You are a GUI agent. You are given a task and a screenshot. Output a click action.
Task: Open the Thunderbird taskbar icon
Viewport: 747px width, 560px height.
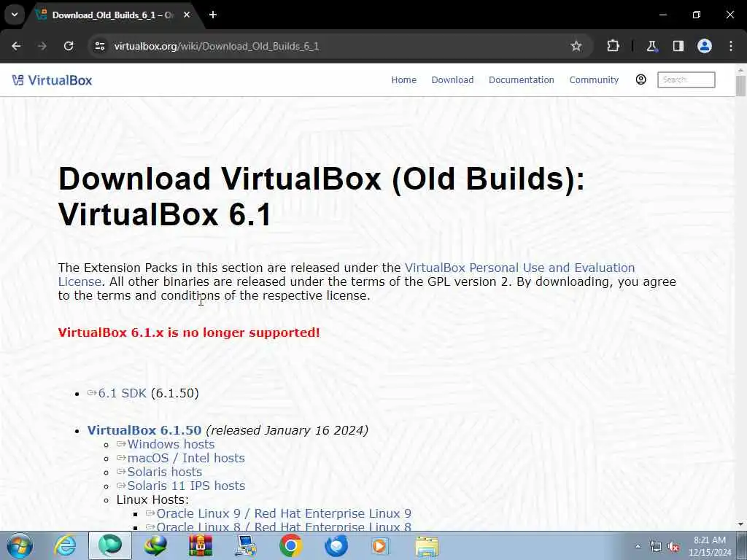tap(336, 545)
